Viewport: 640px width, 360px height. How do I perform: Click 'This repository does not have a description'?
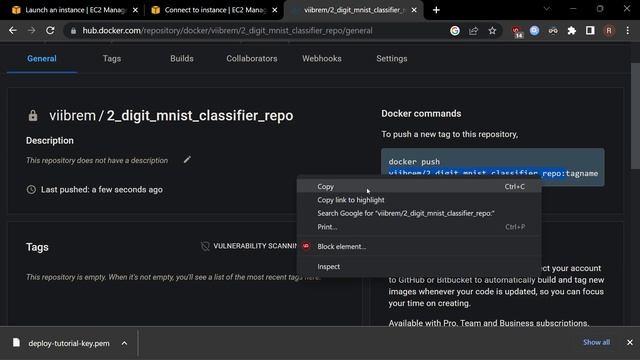(97, 160)
